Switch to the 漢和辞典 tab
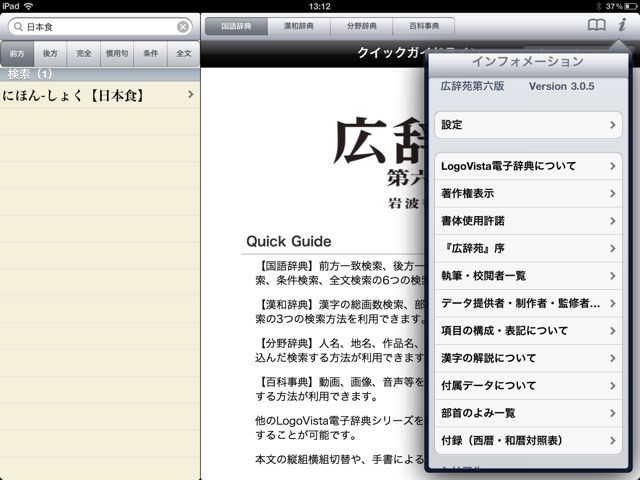This screenshot has width=640, height=480. pos(299,26)
